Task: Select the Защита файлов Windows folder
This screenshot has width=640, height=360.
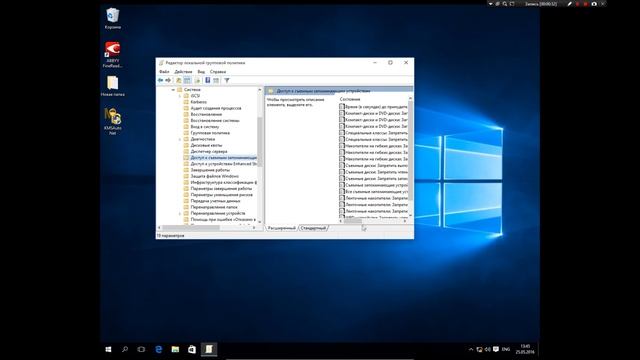Action: coord(214,176)
